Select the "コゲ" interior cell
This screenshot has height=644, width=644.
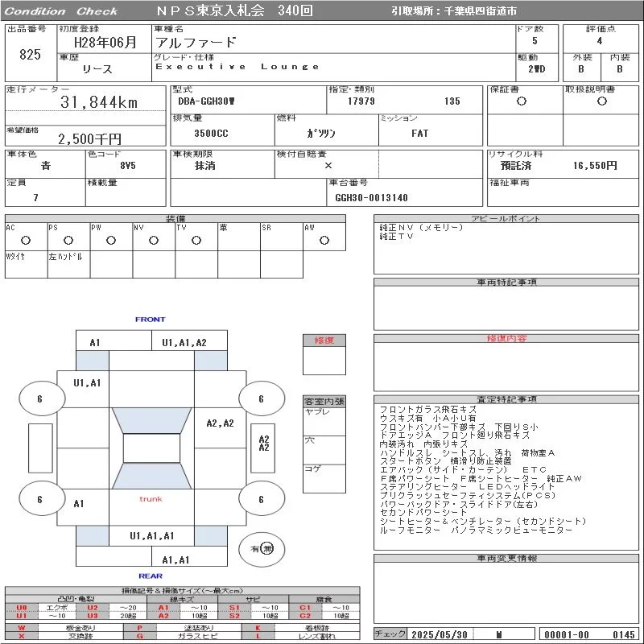tap(324, 478)
